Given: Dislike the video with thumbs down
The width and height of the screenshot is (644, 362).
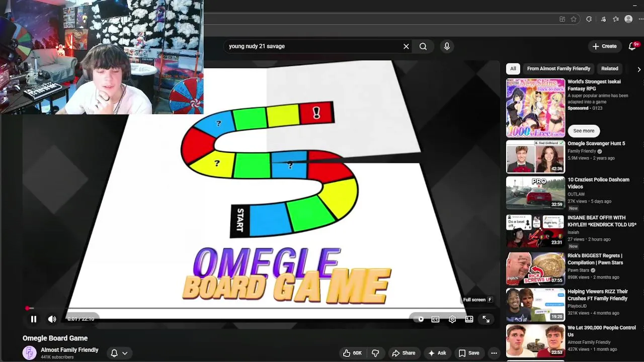Looking at the screenshot, I should tap(375, 353).
